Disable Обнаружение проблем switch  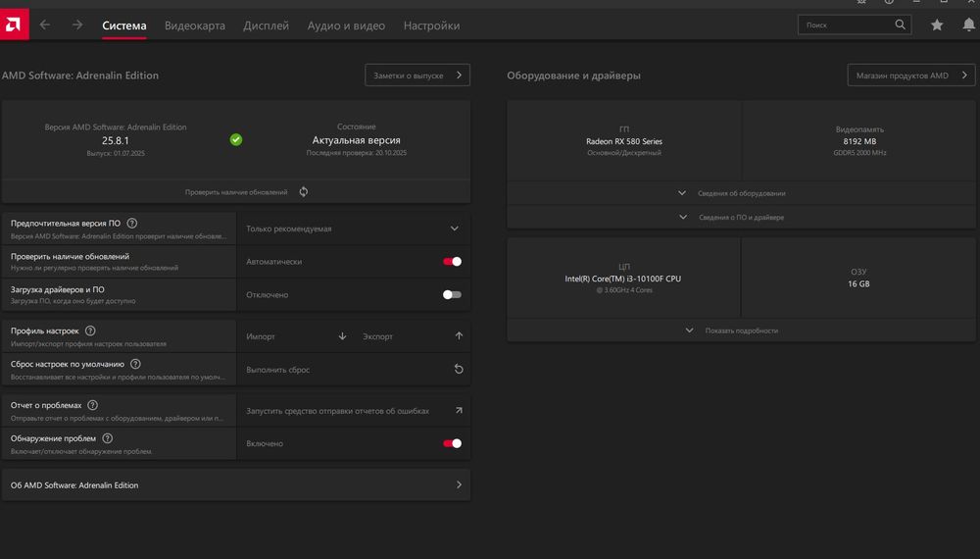(x=452, y=443)
